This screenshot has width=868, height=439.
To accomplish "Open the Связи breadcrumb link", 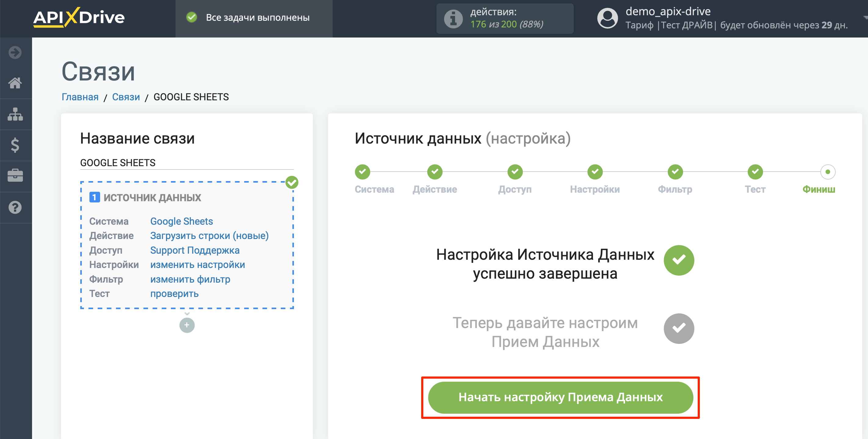I will tap(126, 97).
